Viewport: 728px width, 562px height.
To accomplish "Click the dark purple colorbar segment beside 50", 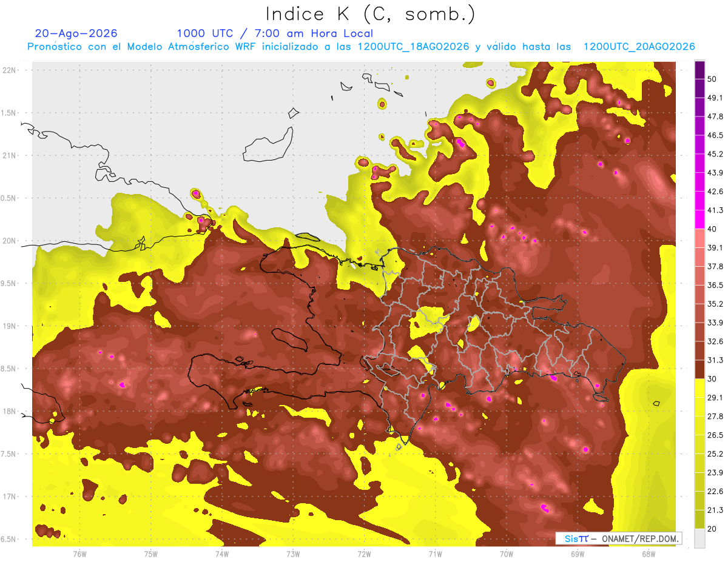I will [699, 71].
